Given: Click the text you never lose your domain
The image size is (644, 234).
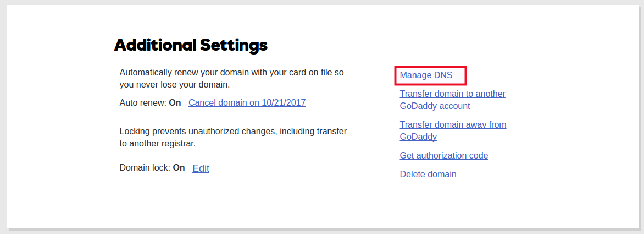Looking at the screenshot, I should [174, 85].
